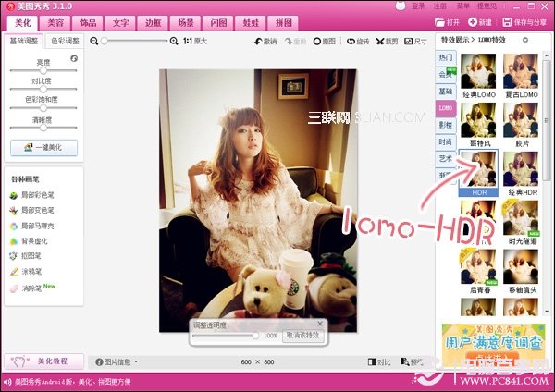Click the zoom out magnifier icon
This screenshot has width=555, height=392.
pos(93,41)
